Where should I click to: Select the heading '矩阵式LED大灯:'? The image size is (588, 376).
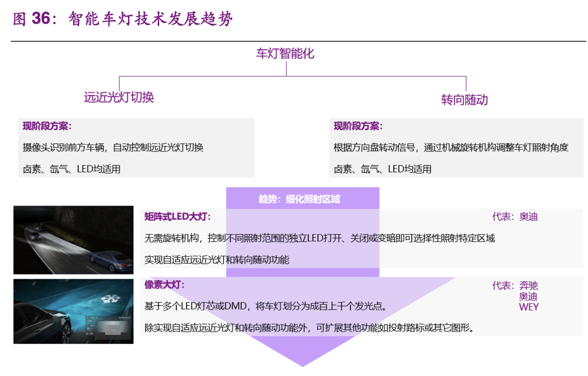[177, 217]
